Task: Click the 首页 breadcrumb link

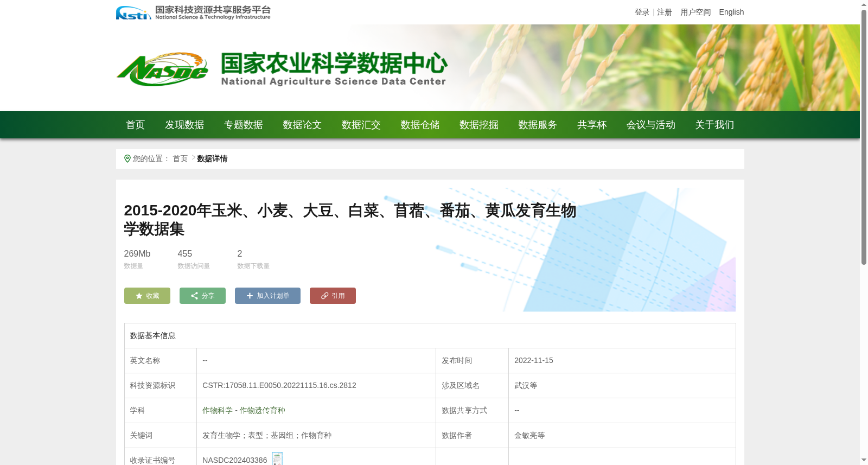Action: [x=180, y=158]
